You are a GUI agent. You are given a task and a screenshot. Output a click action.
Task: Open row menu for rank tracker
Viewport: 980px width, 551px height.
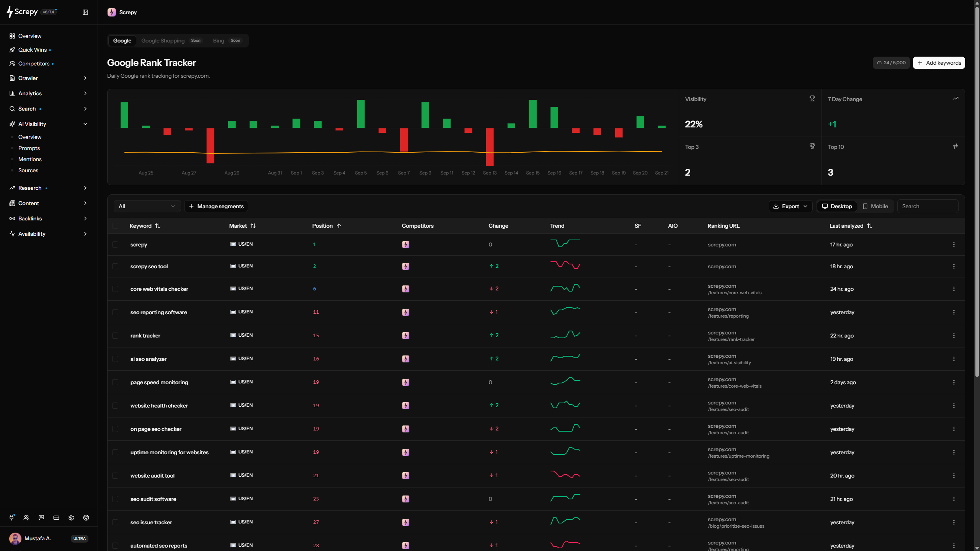(954, 336)
